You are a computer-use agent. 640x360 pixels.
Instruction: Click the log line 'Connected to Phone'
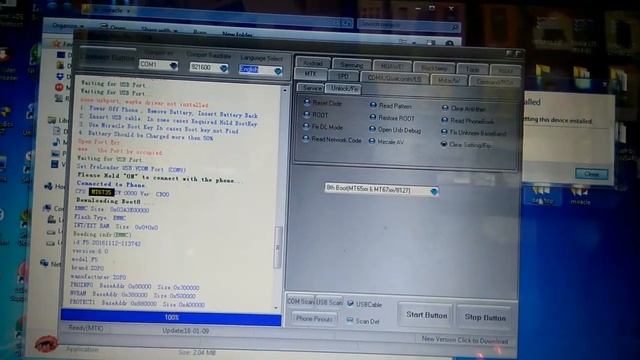111,184
